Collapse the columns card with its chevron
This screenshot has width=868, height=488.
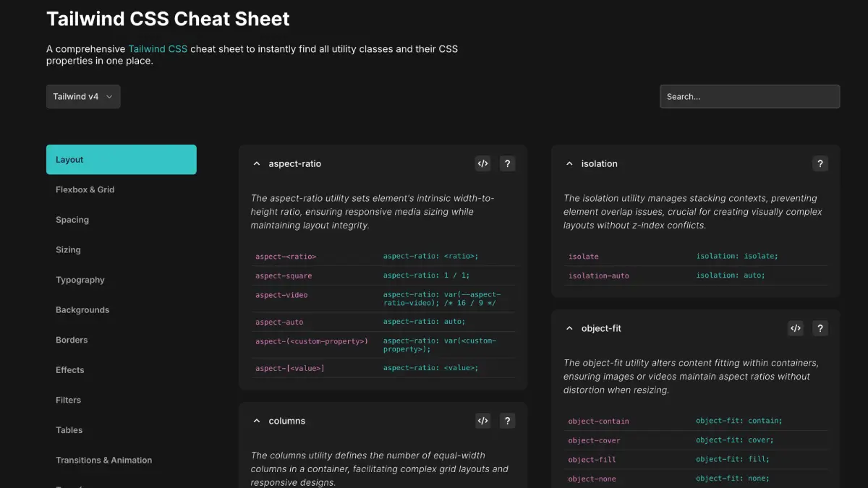pos(257,420)
